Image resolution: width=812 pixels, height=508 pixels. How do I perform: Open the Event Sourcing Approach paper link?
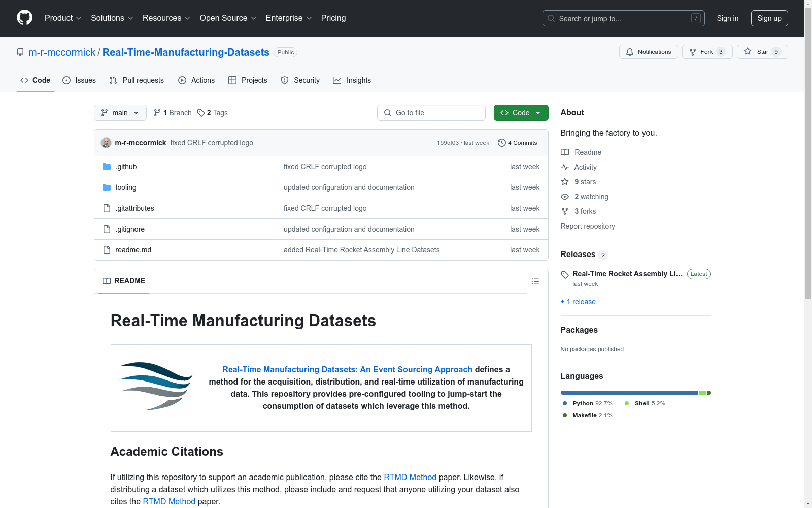[x=347, y=369]
